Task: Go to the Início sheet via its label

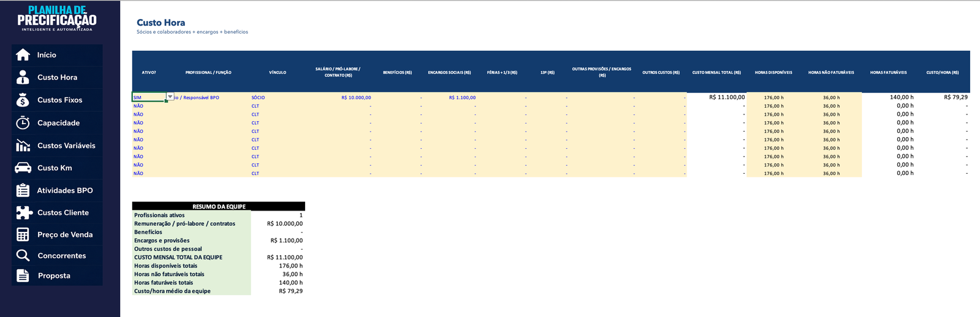Action: (x=47, y=55)
